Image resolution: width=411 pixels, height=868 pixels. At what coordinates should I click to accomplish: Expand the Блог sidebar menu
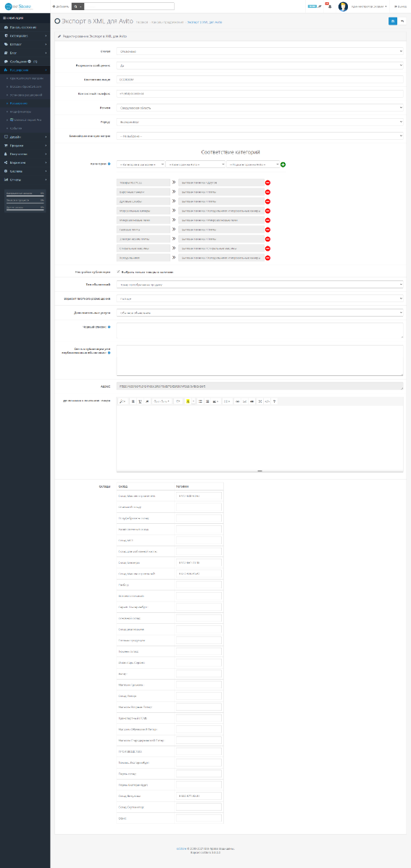point(25,53)
